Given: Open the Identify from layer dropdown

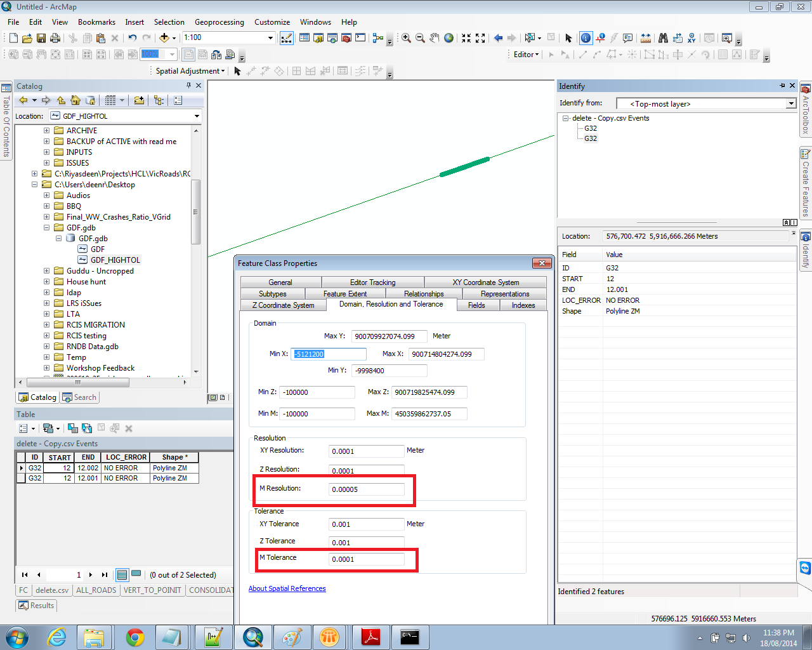Looking at the screenshot, I should (x=791, y=103).
